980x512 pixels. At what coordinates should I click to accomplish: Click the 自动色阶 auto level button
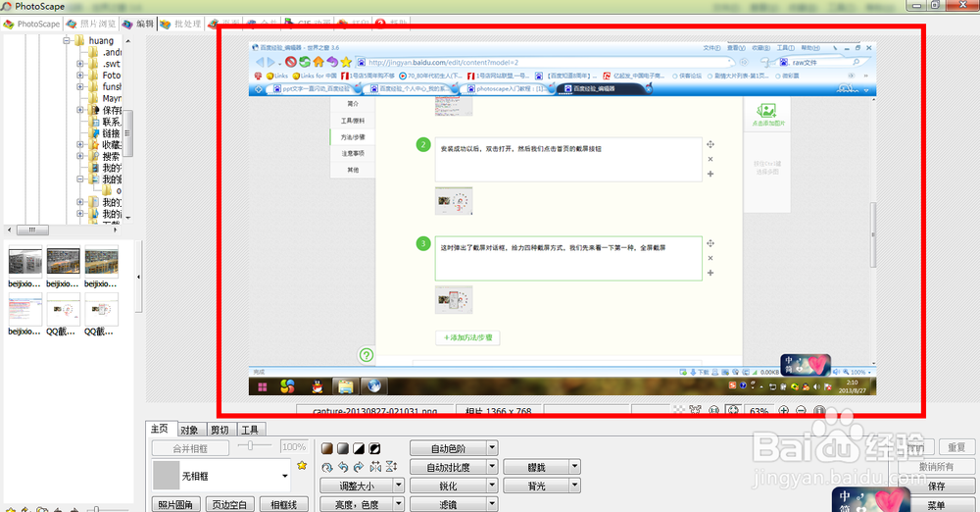[448, 448]
